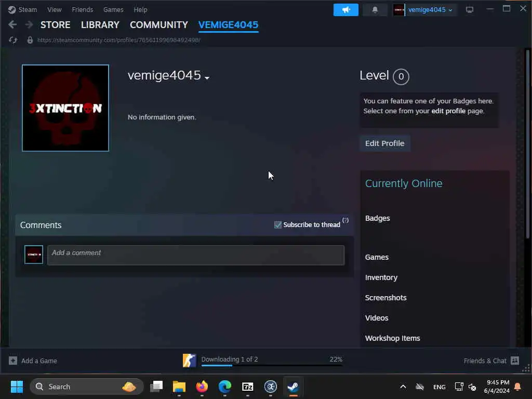The height and width of the screenshot is (399, 532).
Task: Switch to the VEMIGE4045 tab
Action: [229, 25]
